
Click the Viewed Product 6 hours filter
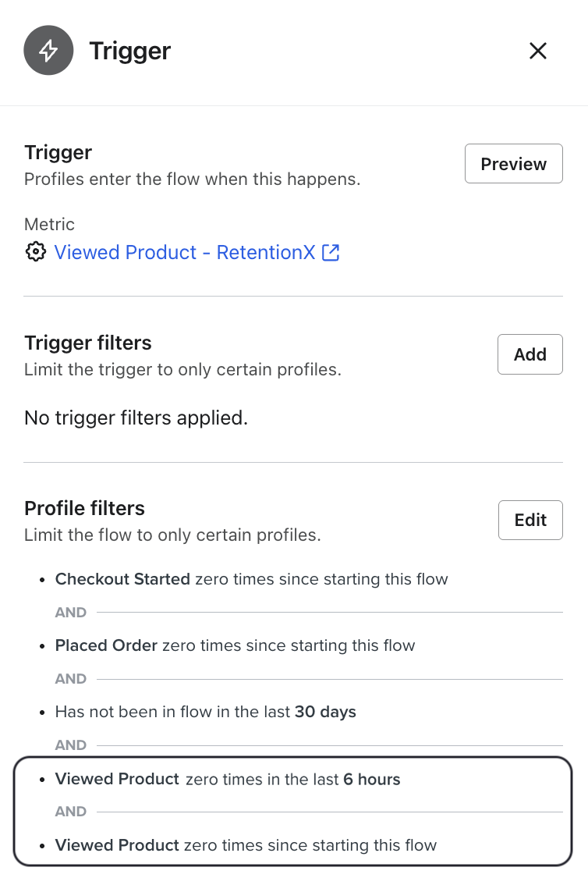click(x=227, y=779)
